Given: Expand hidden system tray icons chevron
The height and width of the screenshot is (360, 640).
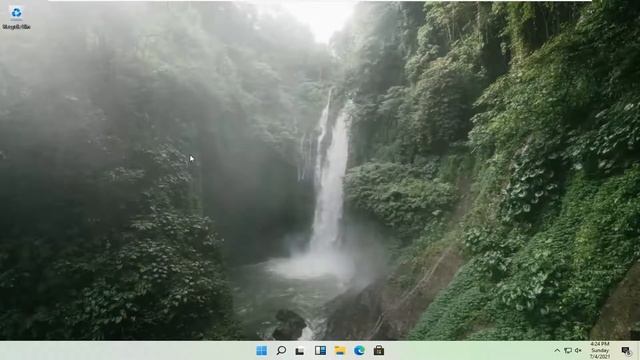Looking at the screenshot, I should point(557,351).
